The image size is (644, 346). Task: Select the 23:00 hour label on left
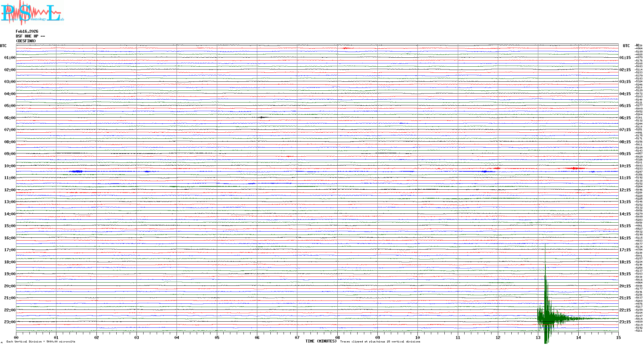click(10, 322)
